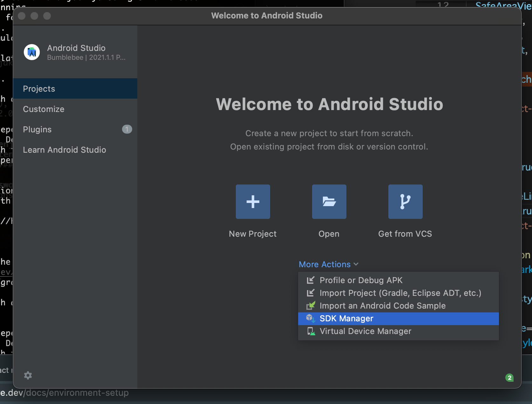
Task: Click the large Welcome to Android Studio heading
Action: (330, 104)
